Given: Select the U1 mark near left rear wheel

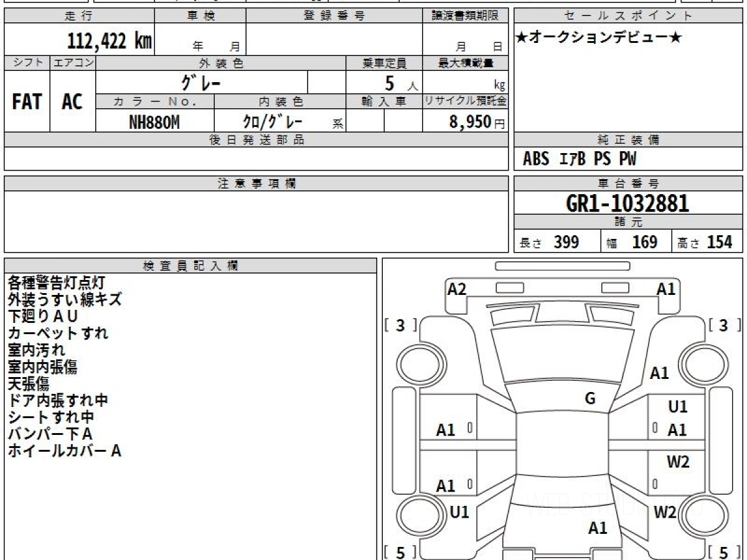Looking at the screenshot, I should tap(459, 513).
